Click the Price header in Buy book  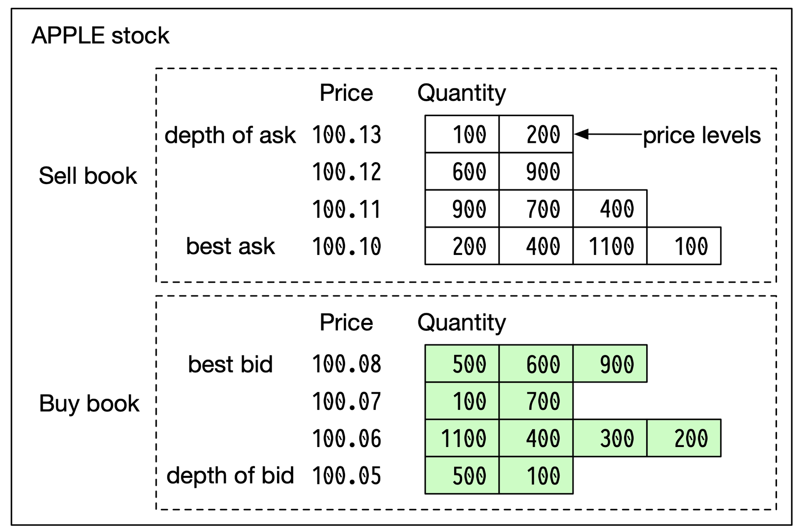click(346, 322)
